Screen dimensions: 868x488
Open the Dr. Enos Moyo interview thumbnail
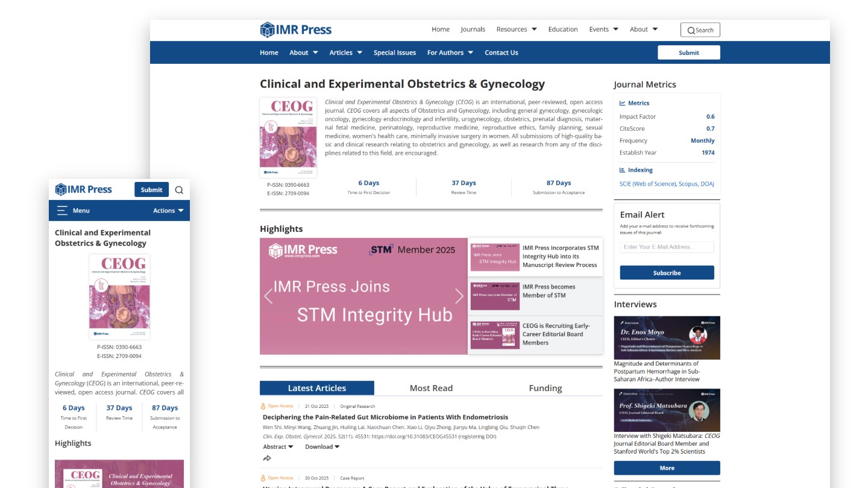(667, 338)
